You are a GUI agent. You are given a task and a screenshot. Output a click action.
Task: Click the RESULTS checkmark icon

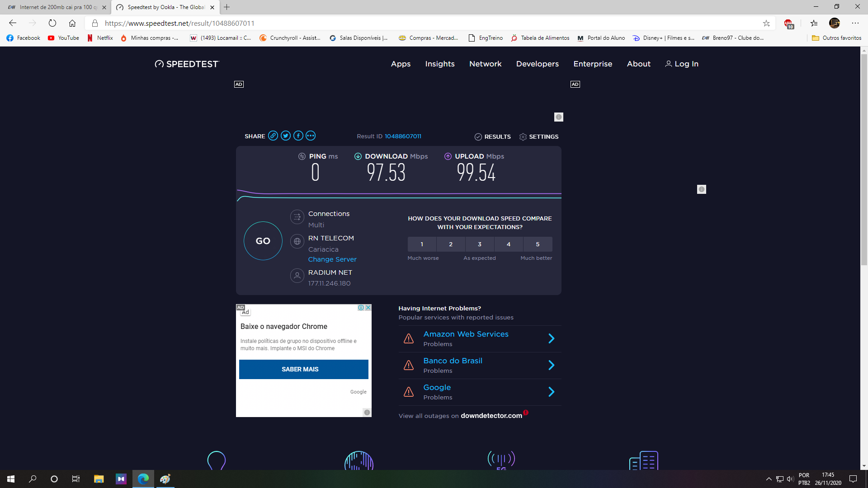[x=478, y=137]
